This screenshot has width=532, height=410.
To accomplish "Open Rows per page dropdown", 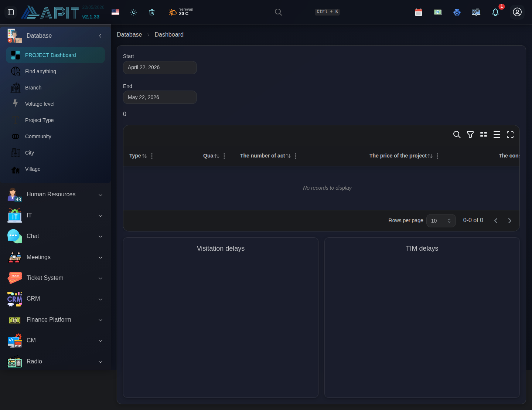I will pos(441,221).
